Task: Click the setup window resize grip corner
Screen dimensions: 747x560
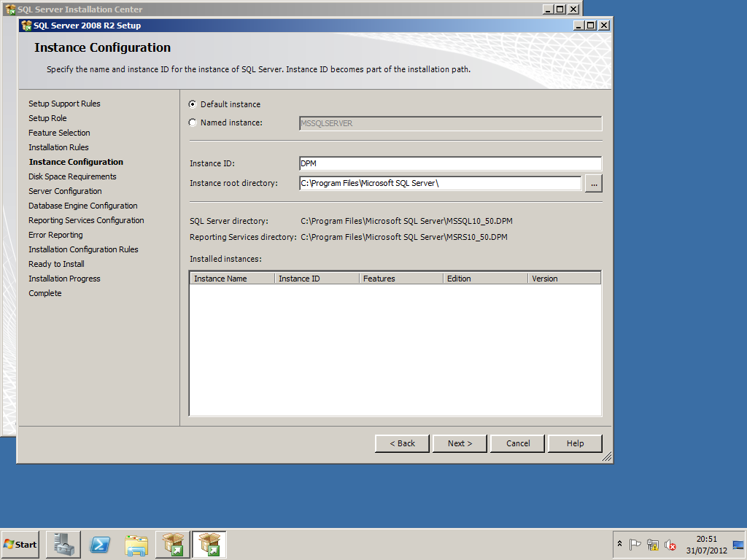Action: [606, 457]
